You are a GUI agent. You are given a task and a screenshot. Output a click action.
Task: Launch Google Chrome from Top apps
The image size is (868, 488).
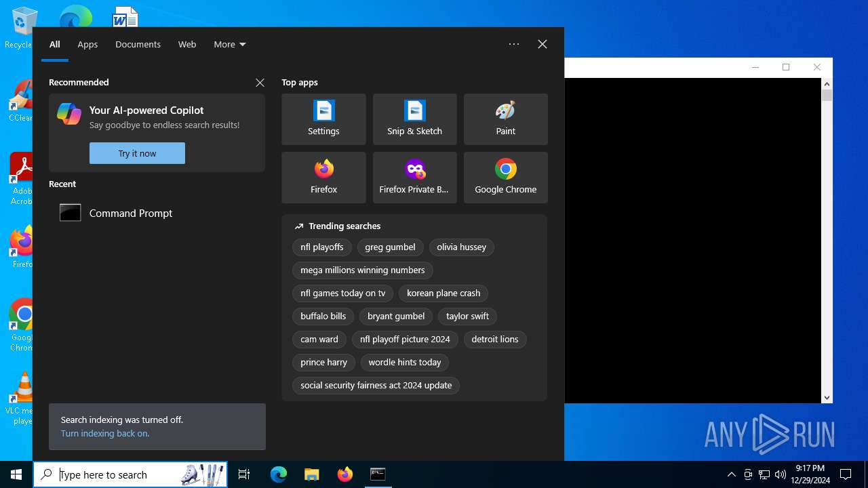[x=505, y=178]
